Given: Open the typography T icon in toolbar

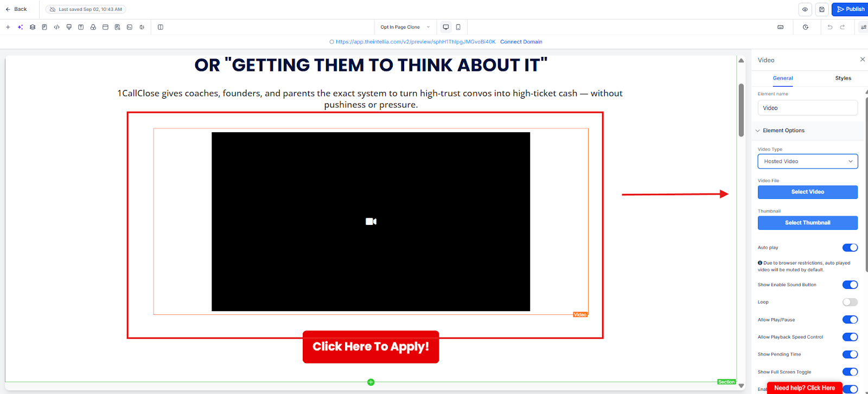Looking at the screenshot, I should pos(81,27).
